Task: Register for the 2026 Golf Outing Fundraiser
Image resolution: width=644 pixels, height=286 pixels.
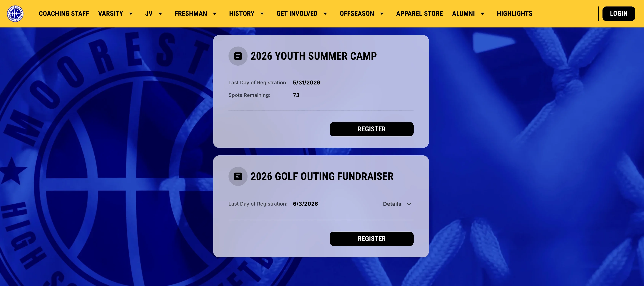Action: pos(372,239)
